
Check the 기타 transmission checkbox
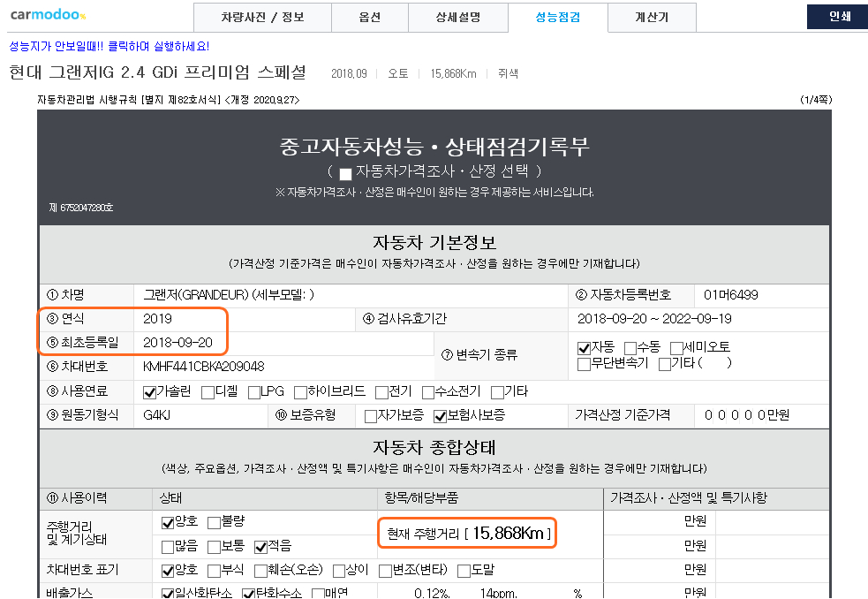(664, 364)
